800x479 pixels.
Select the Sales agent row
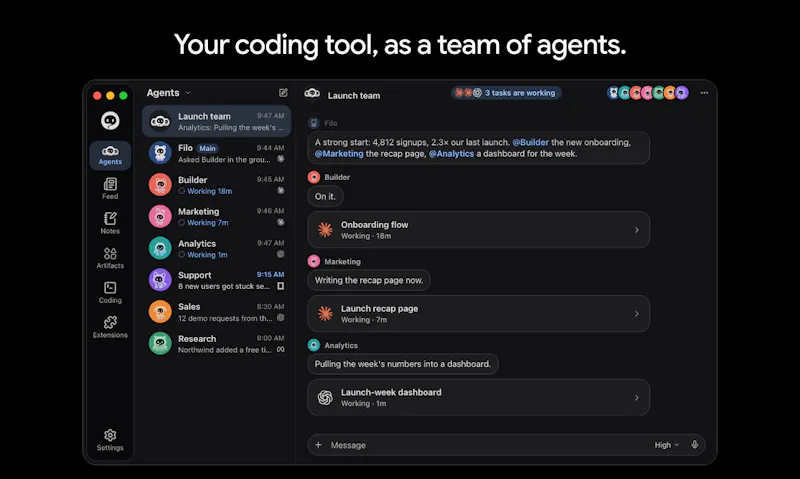tap(216, 312)
